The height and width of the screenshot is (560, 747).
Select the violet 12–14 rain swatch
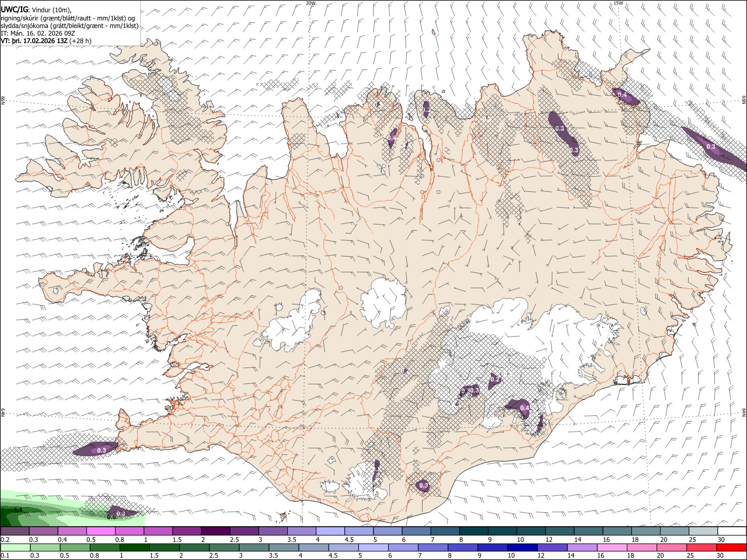[552, 547]
